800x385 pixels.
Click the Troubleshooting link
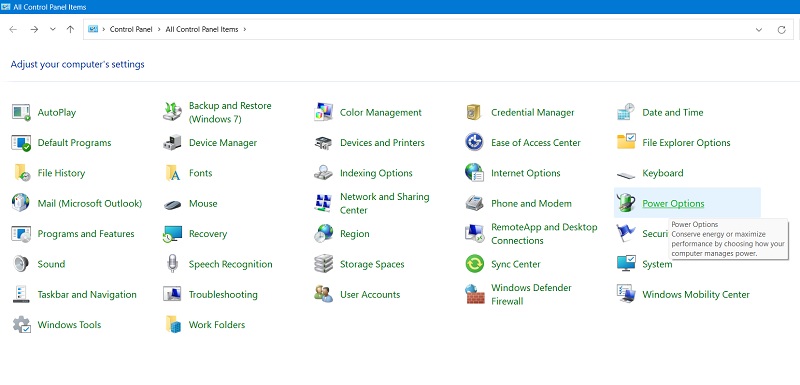223,294
